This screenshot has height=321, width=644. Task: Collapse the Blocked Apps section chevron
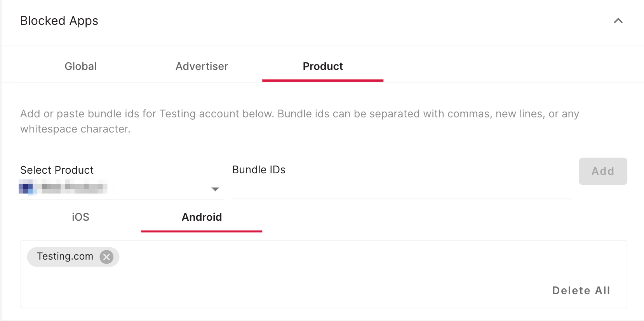(x=618, y=21)
